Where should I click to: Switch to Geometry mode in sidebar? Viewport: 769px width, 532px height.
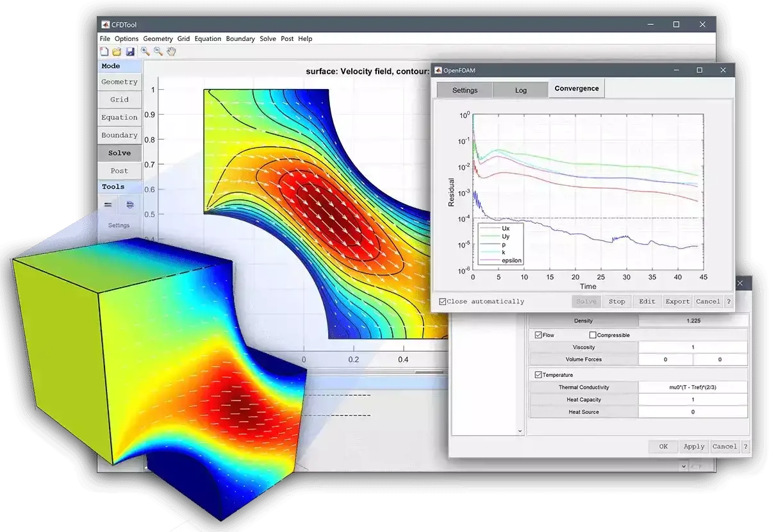pos(119,82)
